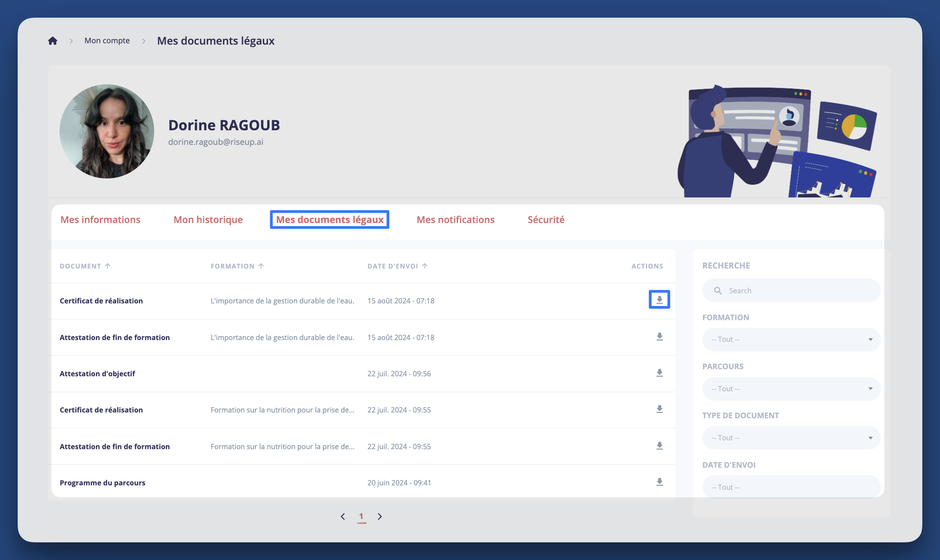This screenshot has width=940, height=560.
Task: Open Mes notifications tab
Action: click(x=455, y=219)
